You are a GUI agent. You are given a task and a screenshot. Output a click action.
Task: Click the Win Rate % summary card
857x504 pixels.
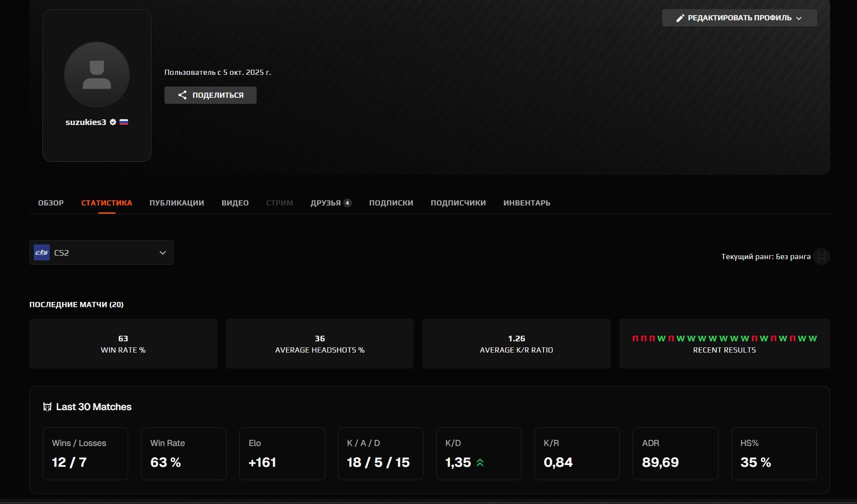pos(123,344)
